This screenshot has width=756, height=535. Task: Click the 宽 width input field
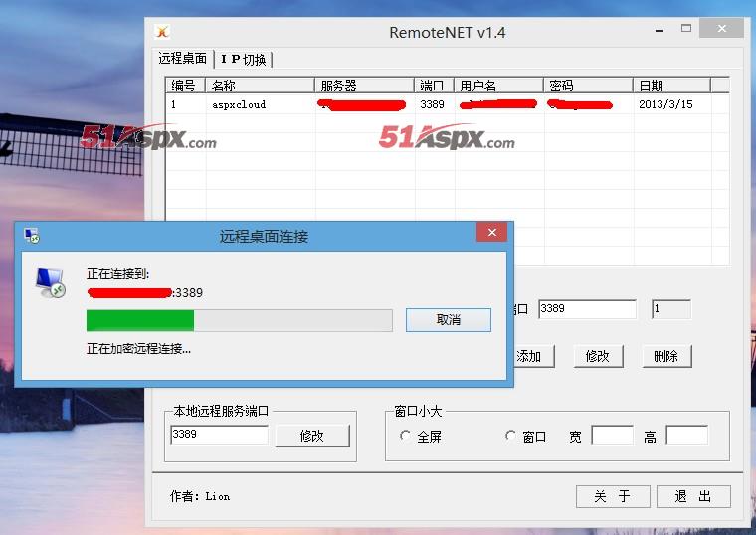click(x=613, y=435)
